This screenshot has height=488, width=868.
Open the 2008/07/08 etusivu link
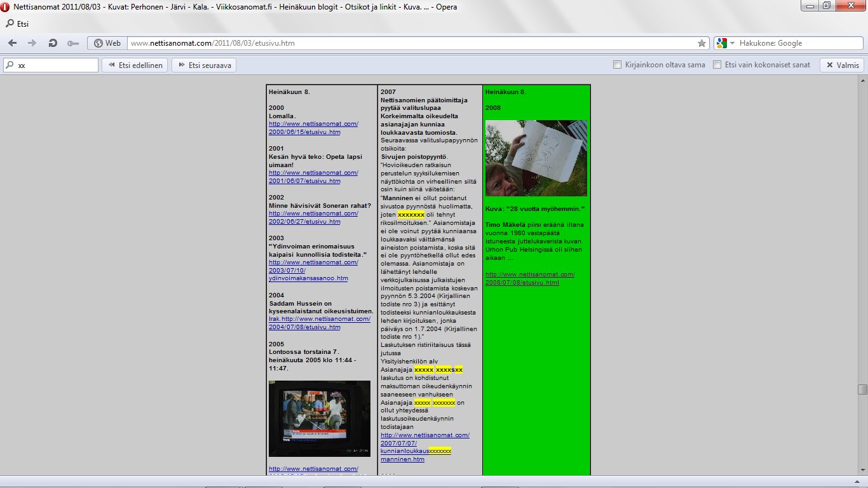(529, 278)
